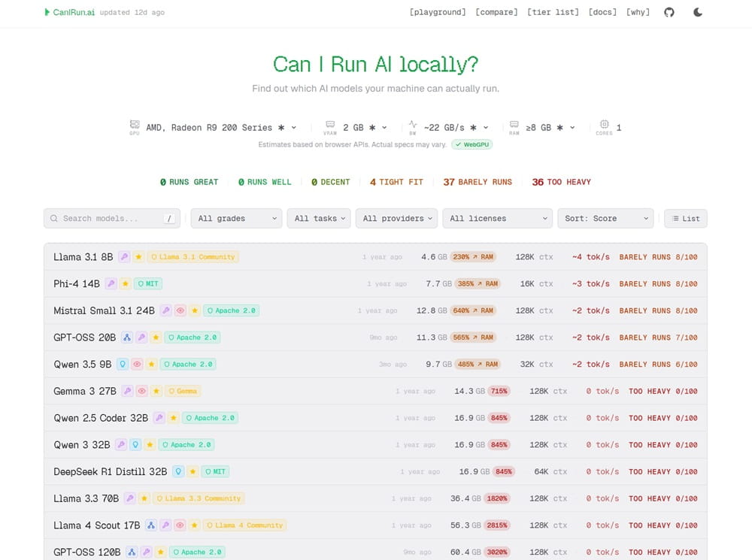
Task: Click the star icon on Phi-4 14B
Action: click(x=125, y=284)
